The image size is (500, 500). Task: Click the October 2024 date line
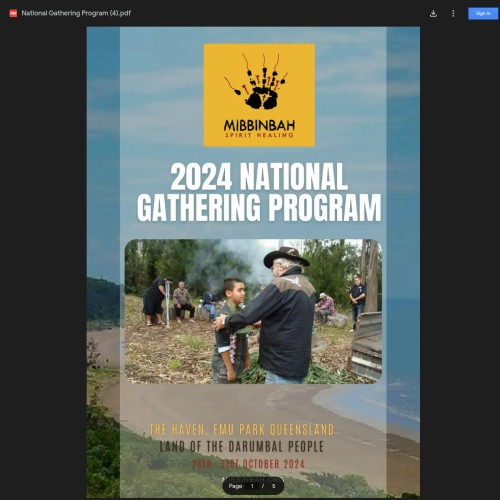pos(248,464)
